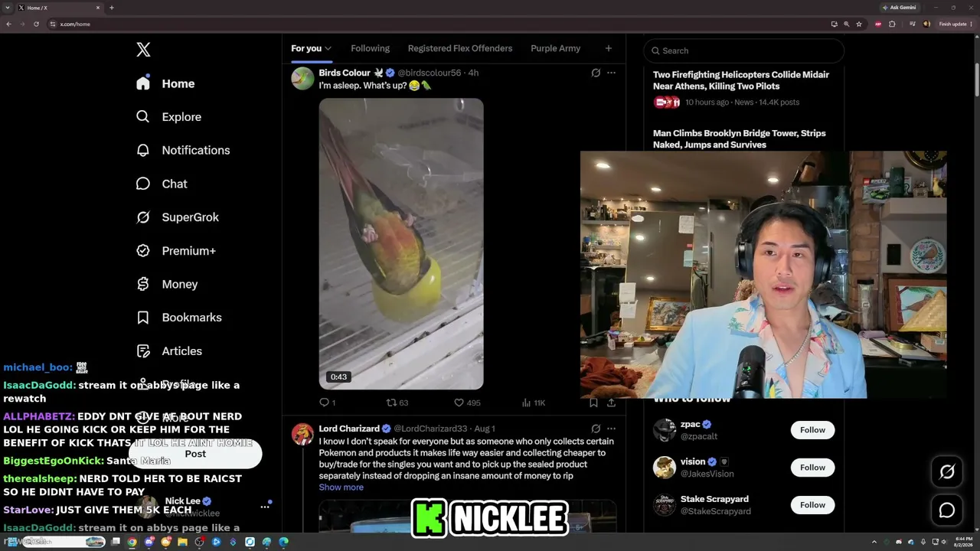
Task: Click the X logo in the sidebar
Action: tap(143, 50)
